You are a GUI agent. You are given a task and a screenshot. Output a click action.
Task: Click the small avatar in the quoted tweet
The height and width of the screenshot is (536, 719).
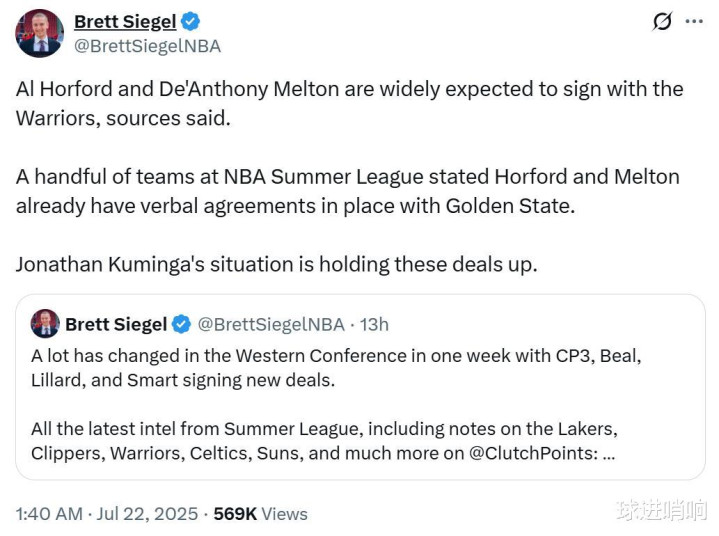pos(45,324)
